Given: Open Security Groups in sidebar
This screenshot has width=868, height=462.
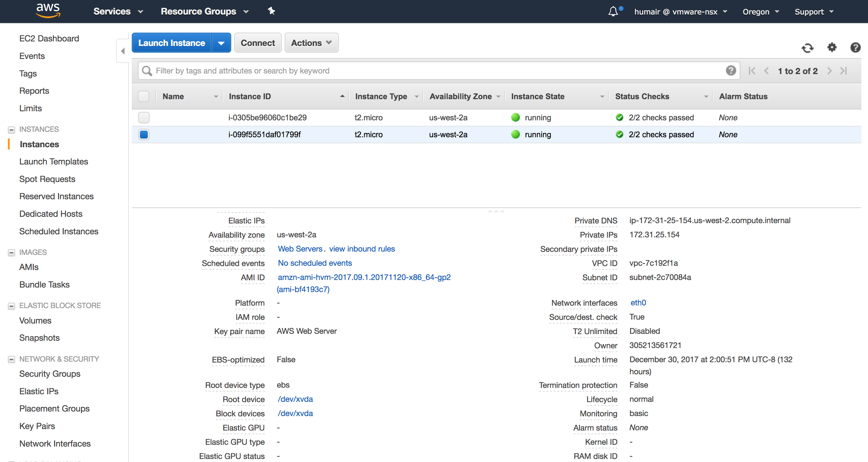Looking at the screenshot, I should 50,374.
